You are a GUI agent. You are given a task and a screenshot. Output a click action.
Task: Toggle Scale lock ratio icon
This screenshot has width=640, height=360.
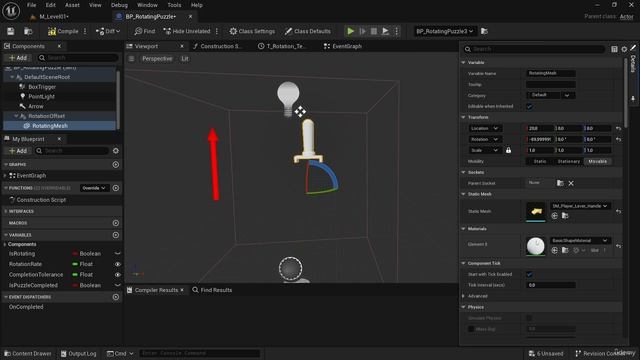(x=508, y=151)
